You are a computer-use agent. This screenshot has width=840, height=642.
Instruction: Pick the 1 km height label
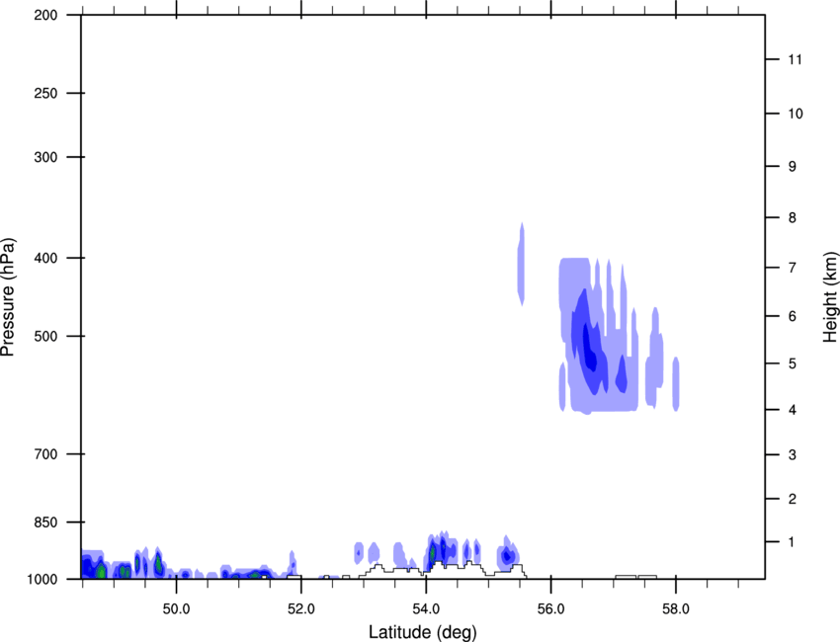[793, 542]
